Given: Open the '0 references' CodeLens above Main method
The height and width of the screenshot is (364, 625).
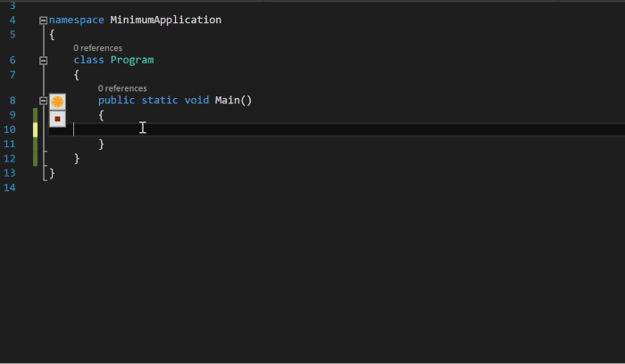Looking at the screenshot, I should [x=122, y=88].
